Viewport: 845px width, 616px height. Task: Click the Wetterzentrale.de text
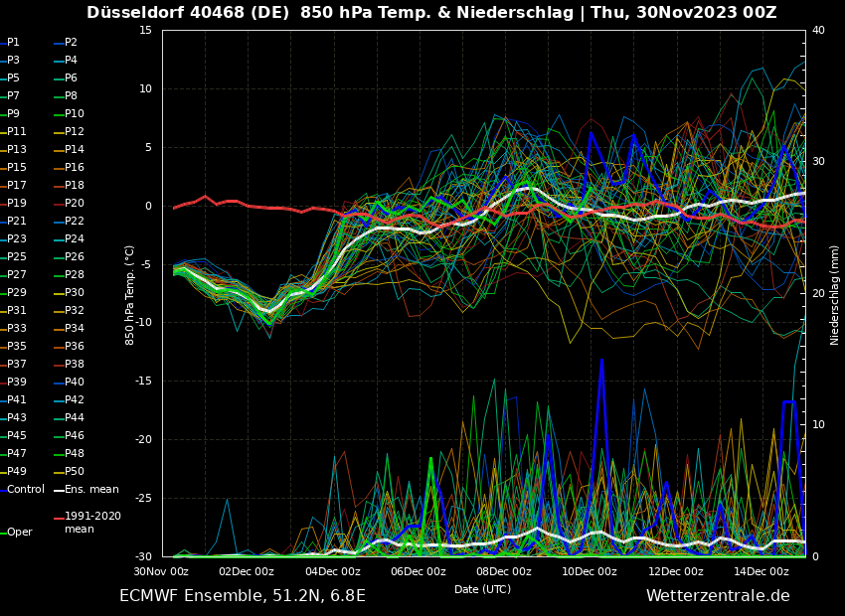pyautogui.click(x=718, y=596)
